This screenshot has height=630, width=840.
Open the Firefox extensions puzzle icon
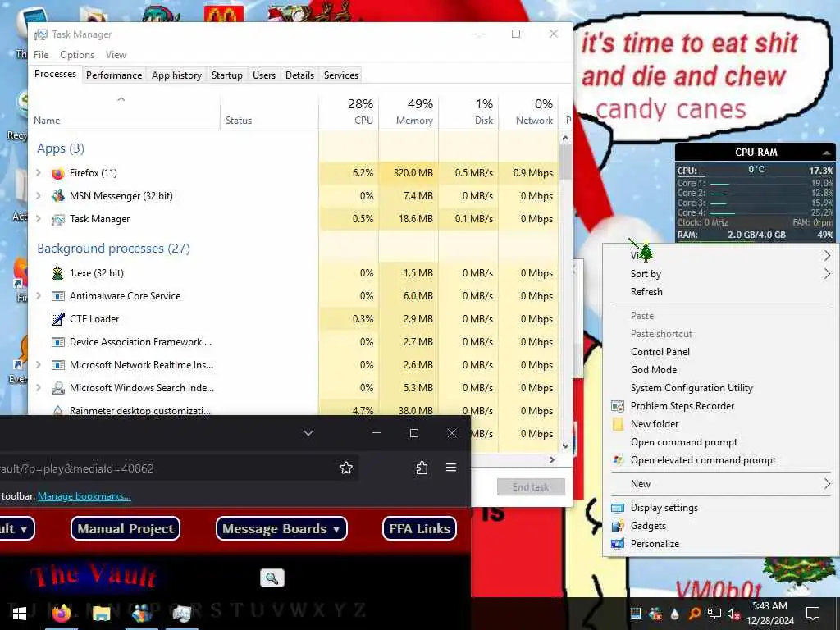point(422,468)
